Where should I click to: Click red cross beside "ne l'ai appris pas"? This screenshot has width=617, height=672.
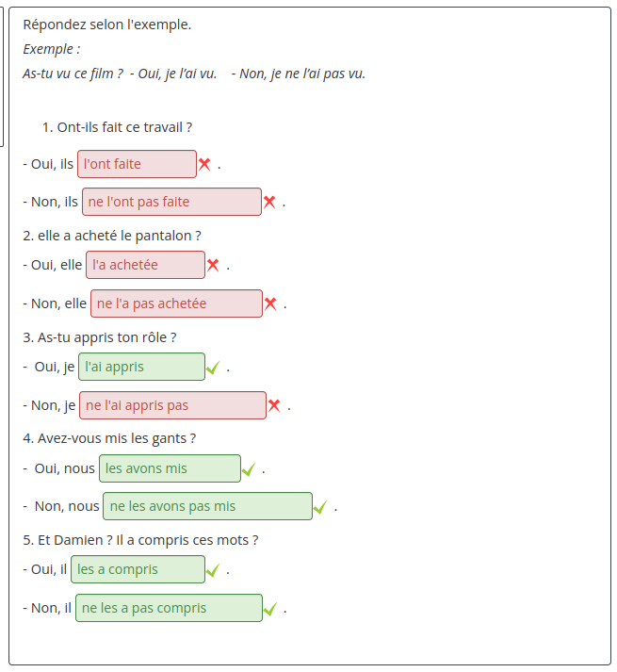coord(274,405)
